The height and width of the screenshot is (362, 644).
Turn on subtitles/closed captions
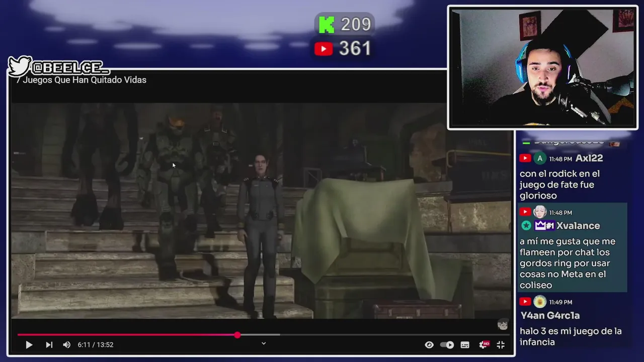point(465,345)
